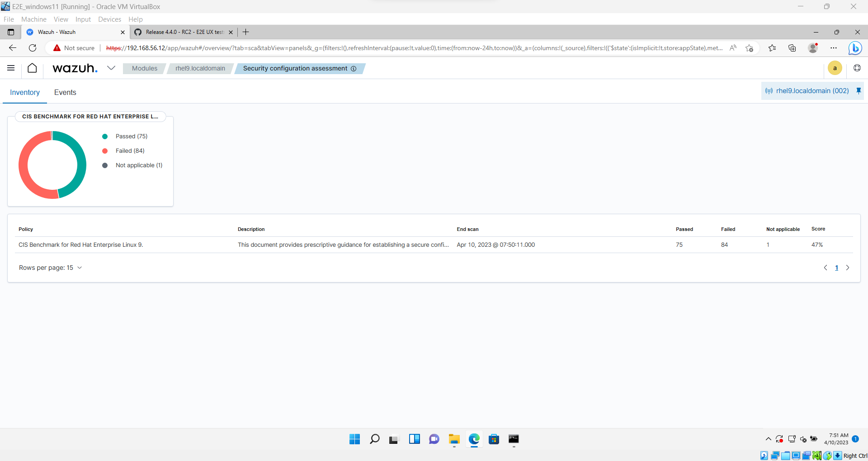
Task: Add page to favorites star icon
Action: 749,48
